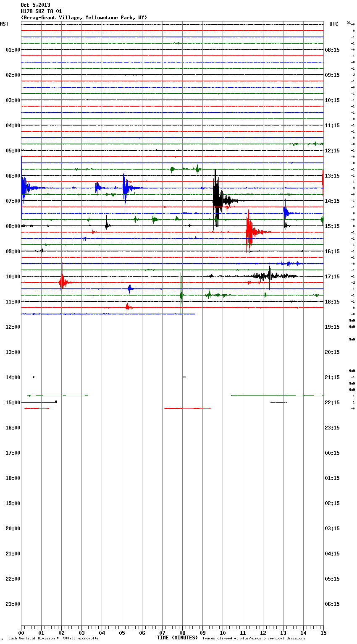Click the MST label "12:00"
Image resolution: width=357 pixels, height=644 pixels.
tap(13, 327)
